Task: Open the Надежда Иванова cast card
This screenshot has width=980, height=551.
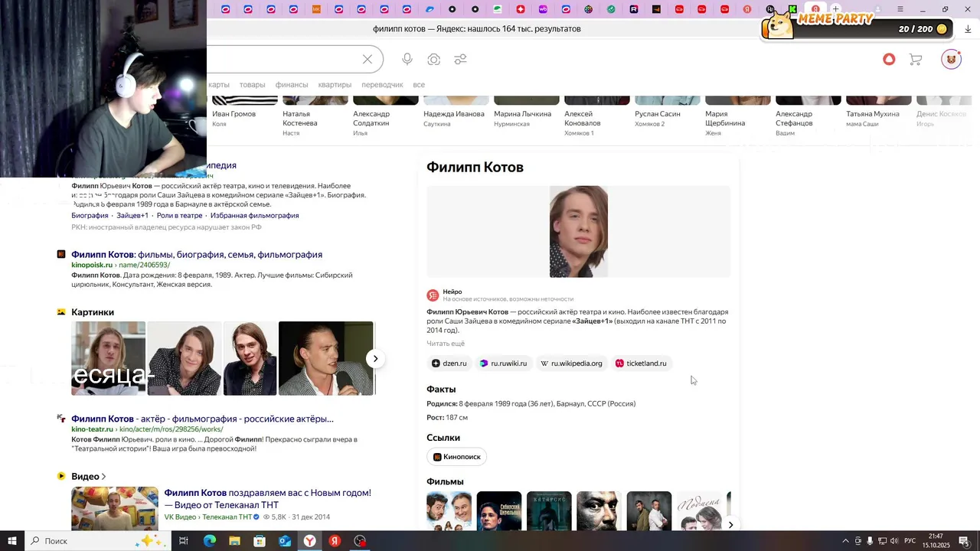Action: pos(456,111)
